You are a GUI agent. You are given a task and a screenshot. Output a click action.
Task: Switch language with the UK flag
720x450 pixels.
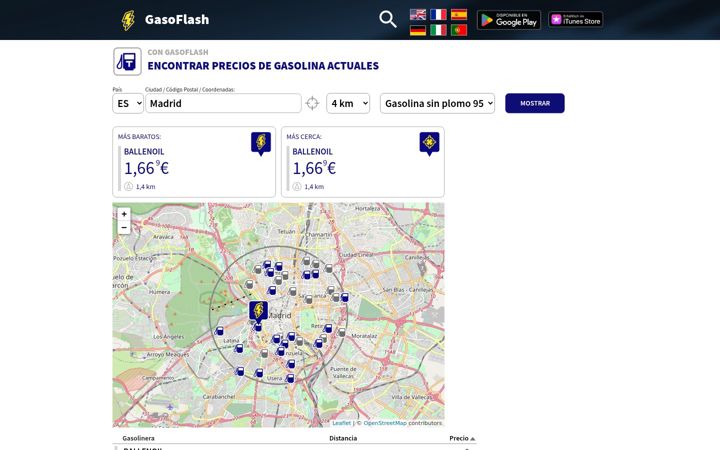point(418,15)
